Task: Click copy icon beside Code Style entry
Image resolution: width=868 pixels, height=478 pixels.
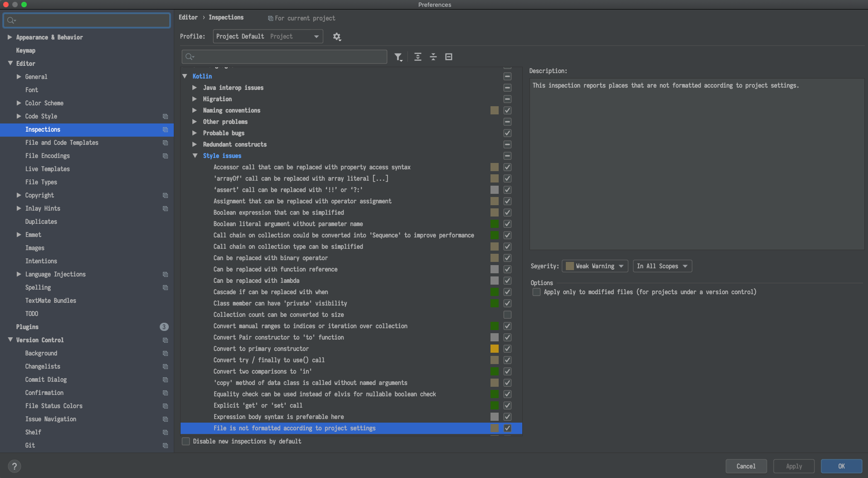Action: [x=165, y=117]
